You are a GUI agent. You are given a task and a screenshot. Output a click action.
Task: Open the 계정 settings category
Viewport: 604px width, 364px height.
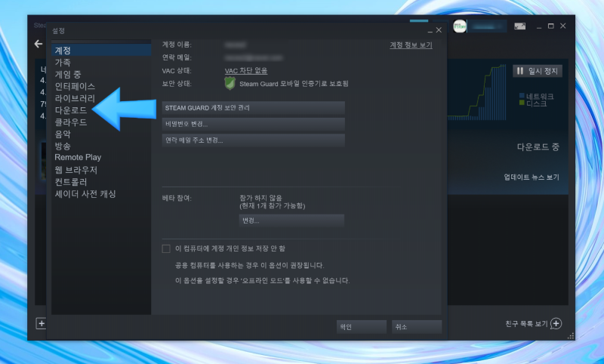(x=101, y=50)
